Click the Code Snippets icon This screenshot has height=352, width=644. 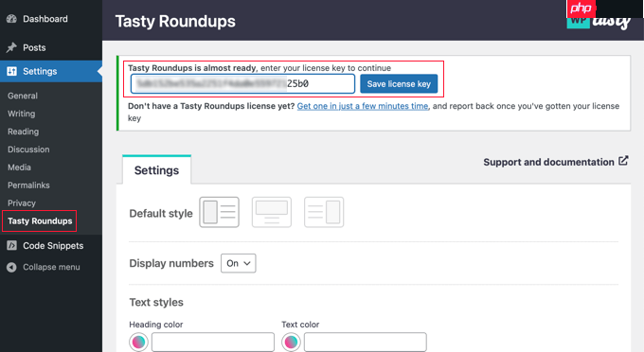11,246
